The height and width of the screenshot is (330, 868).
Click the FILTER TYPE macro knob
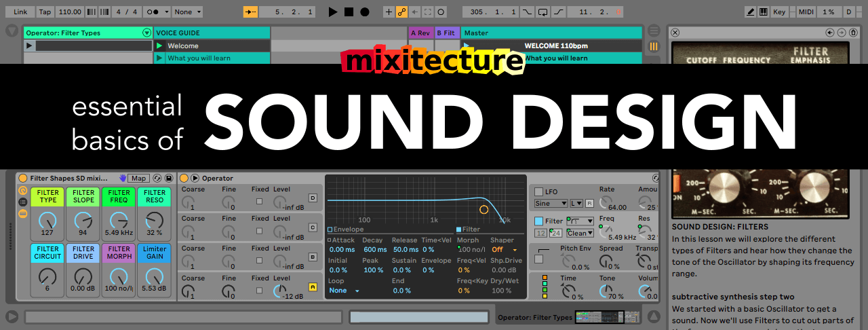pos(47,220)
